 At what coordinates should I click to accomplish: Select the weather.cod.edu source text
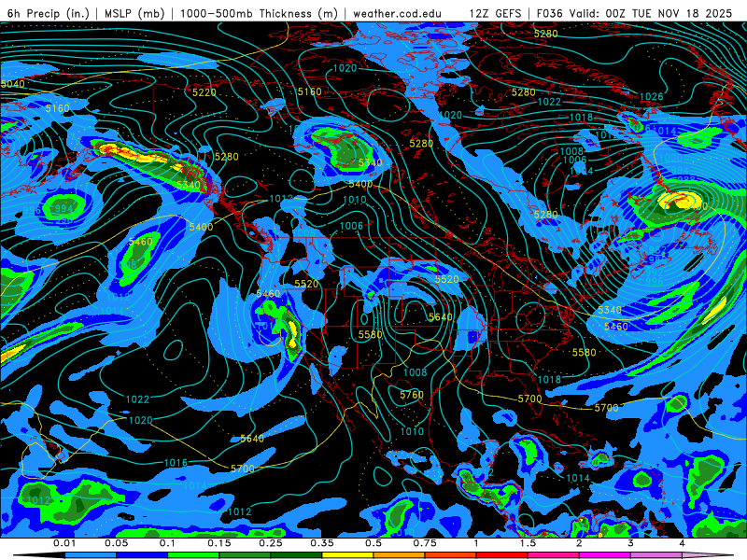[x=398, y=13]
